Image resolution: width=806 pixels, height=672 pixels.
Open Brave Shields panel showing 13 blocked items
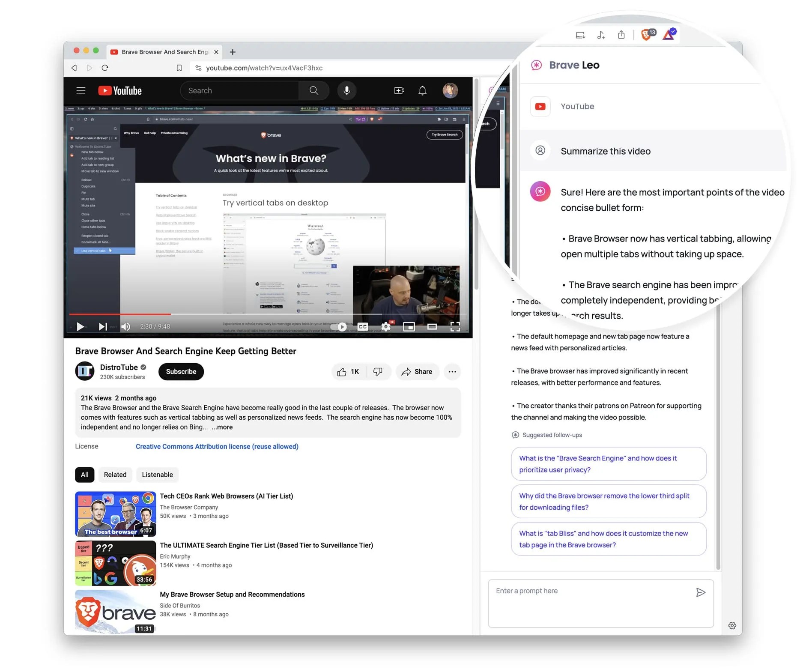pyautogui.click(x=646, y=34)
